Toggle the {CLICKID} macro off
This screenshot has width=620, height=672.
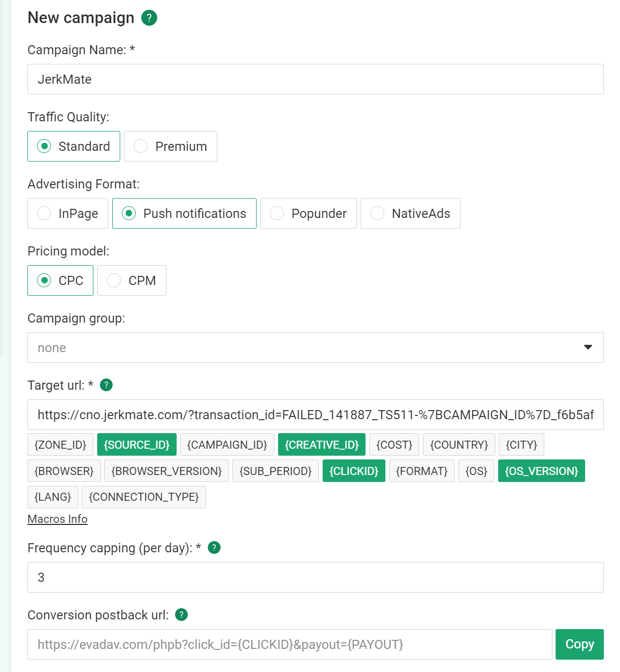354,471
